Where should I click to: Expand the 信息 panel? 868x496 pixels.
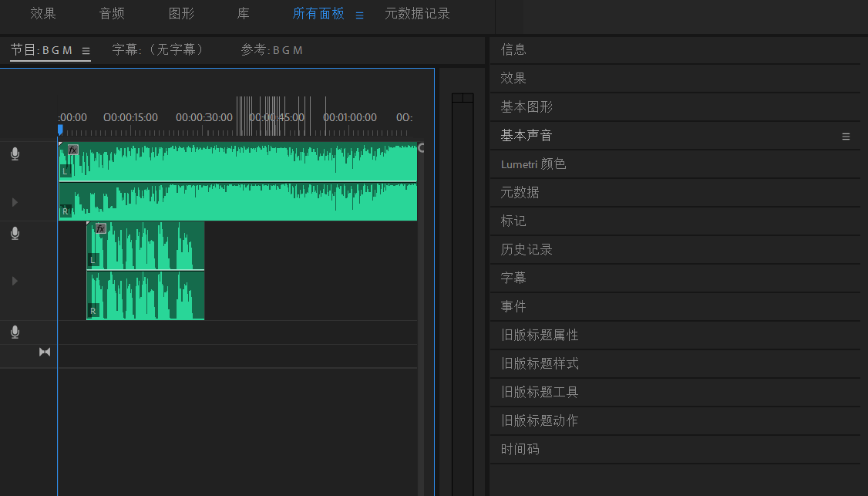coord(675,50)
